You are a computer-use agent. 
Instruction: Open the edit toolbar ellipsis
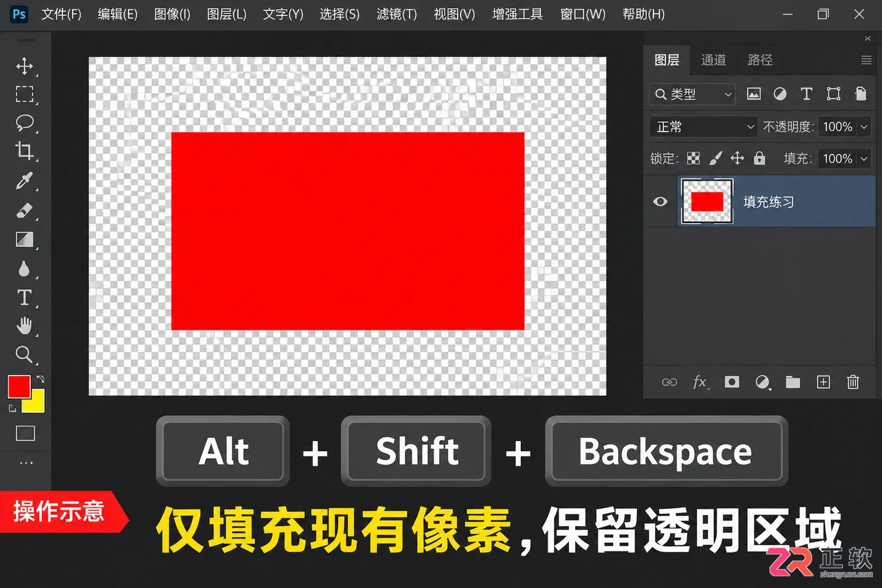pos(26,463)
